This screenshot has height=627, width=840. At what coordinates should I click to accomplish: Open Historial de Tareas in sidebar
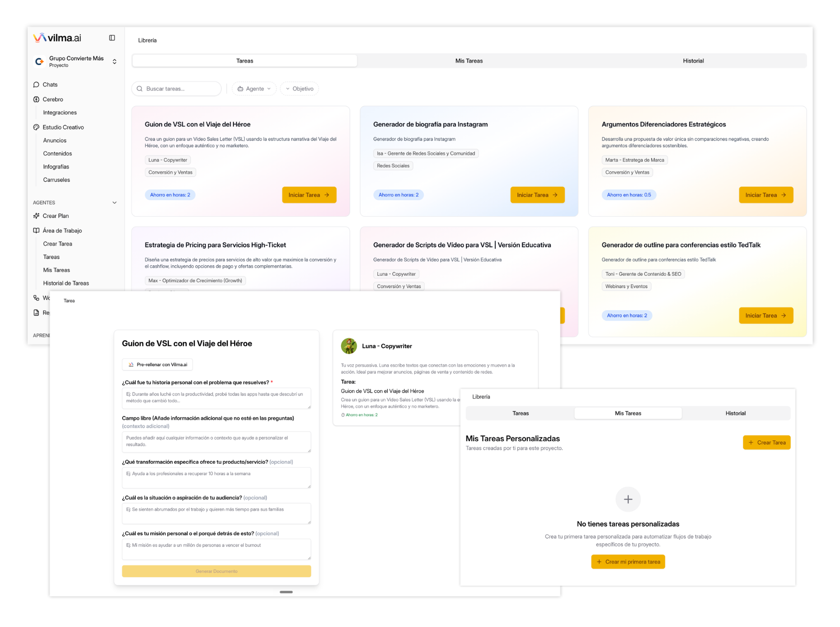[x=66, y=283]
